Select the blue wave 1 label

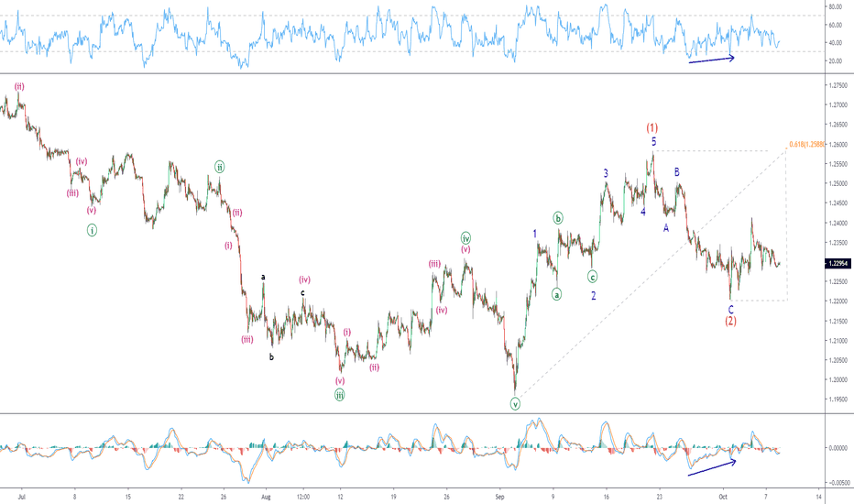pos(535,234)
